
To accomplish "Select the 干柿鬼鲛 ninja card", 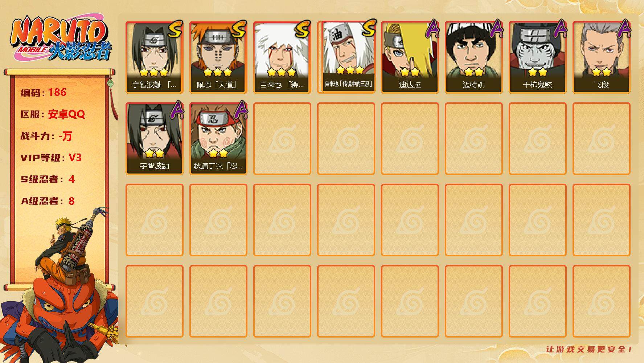I will 538,57.
